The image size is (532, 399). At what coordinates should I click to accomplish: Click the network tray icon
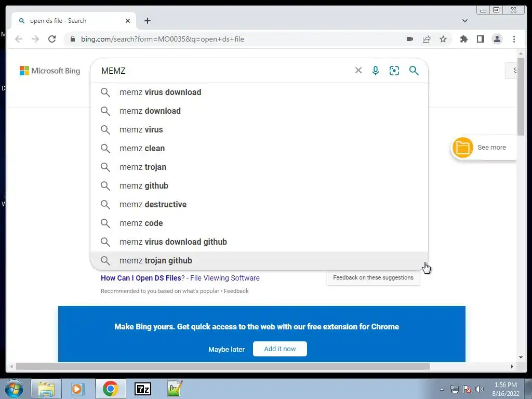pos(454,389)
